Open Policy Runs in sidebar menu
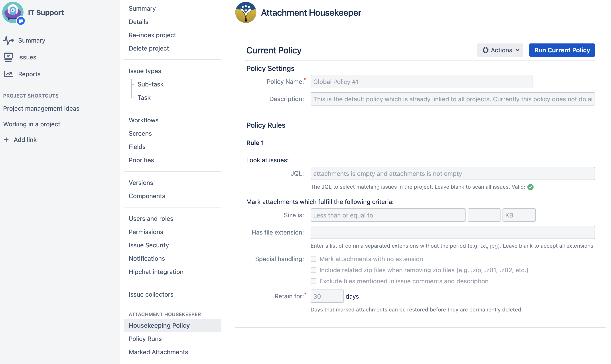Screen dimensions: 611x364 [145, 339]
